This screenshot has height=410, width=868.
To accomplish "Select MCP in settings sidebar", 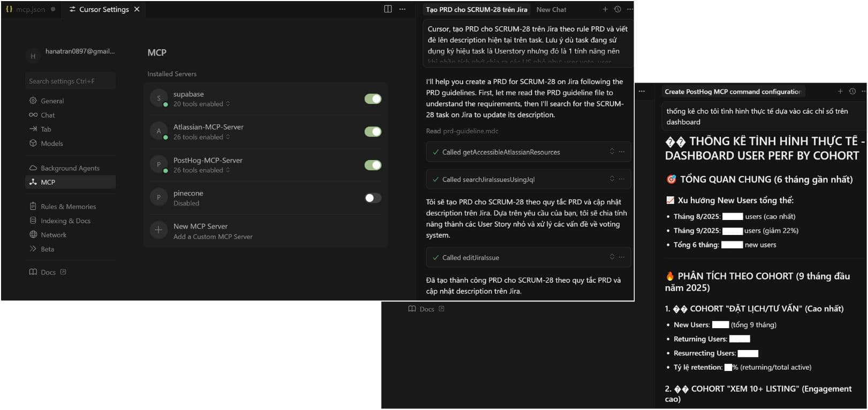I will (x=70, y=182).
